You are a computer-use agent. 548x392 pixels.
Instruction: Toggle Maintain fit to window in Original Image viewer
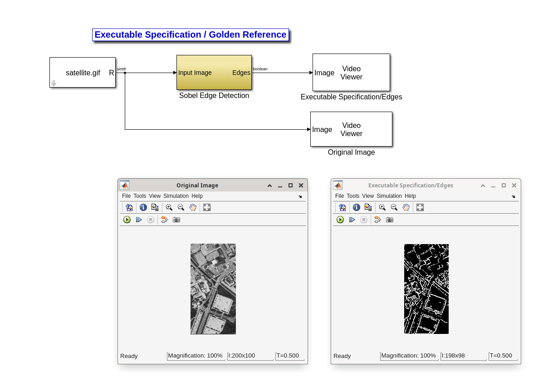(206, 207)
